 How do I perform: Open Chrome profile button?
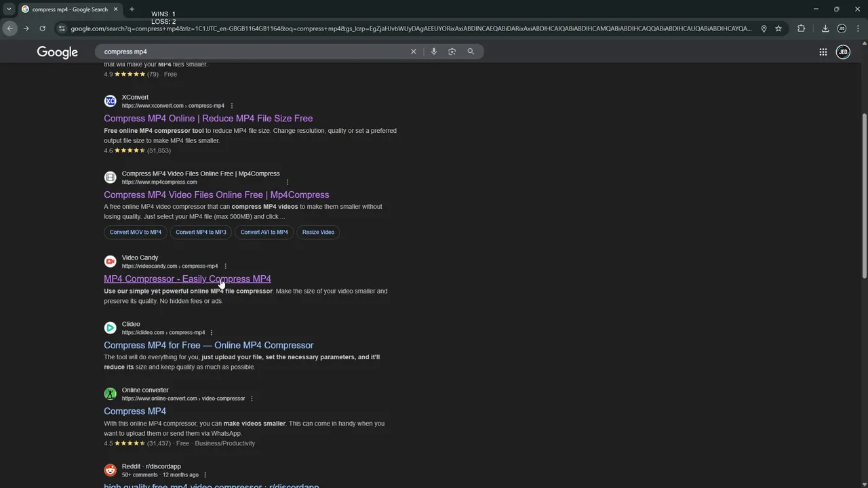[x=842, y=28]
